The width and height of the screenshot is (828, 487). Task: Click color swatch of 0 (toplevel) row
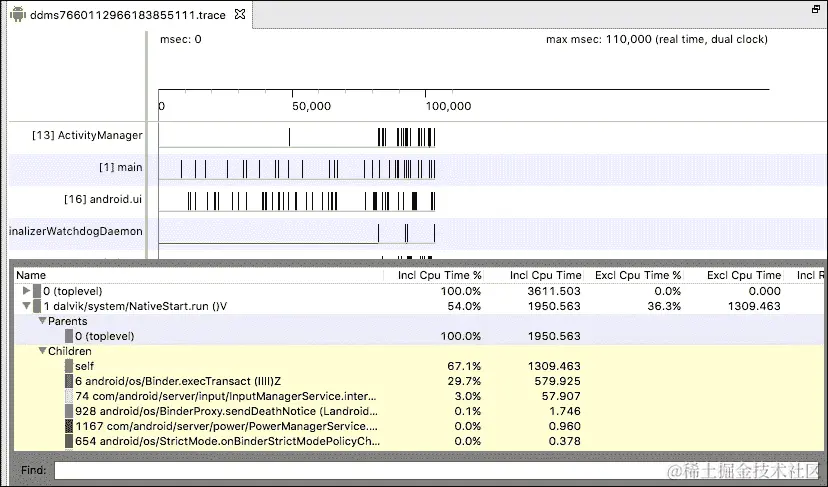(x=37, y=291)
